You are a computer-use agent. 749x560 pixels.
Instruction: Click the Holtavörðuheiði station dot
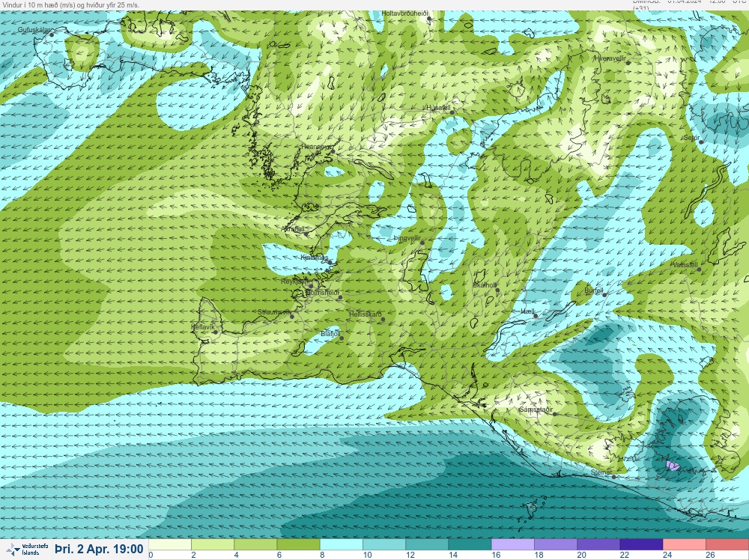point(429,19)
